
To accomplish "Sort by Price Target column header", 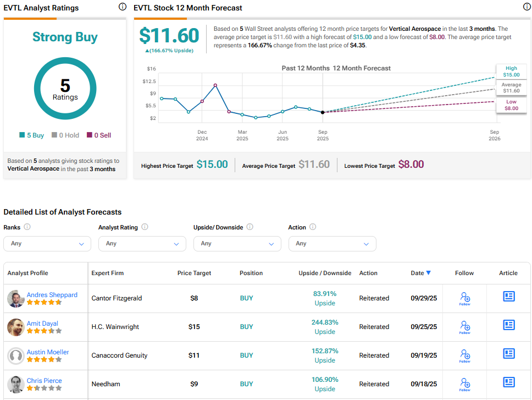I will 194,273.
